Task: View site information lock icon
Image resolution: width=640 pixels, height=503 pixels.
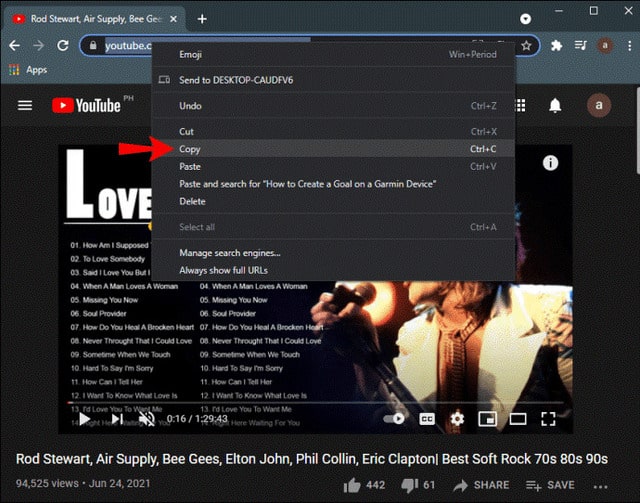Action: coord(93,46)
